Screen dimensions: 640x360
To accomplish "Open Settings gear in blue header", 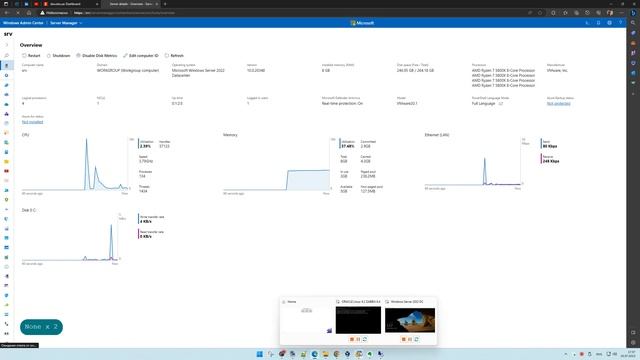I will [x=609, y=23].
